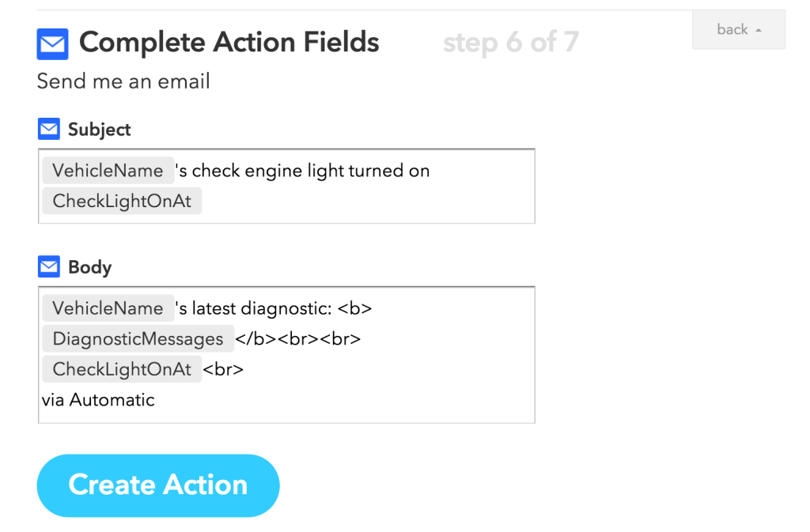
Task: Click the Body field label
Action: [x=89, y=267]
